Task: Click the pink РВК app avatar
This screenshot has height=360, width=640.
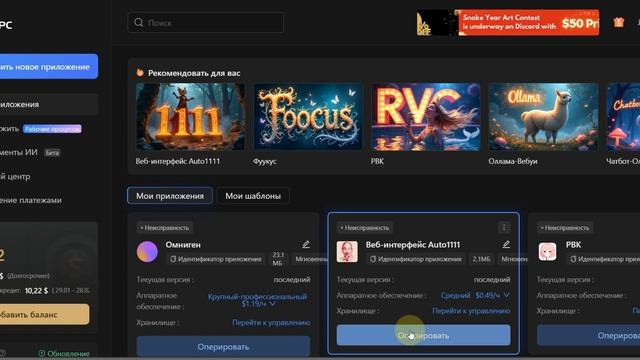Action: [547, 251]
